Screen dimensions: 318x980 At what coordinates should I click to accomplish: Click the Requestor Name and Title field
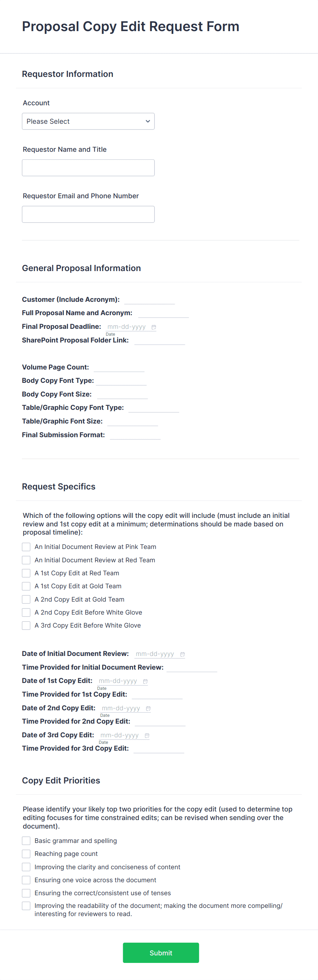[88, 167]
